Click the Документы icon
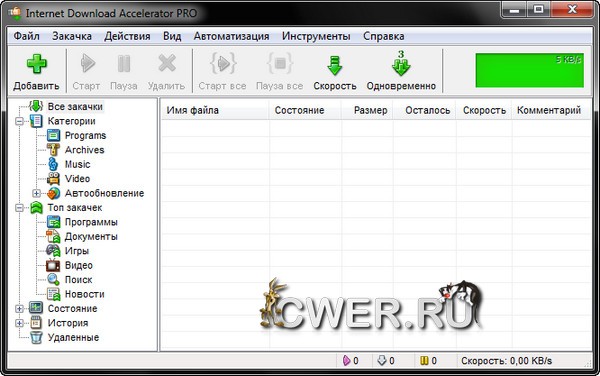 tap(54, 236)
